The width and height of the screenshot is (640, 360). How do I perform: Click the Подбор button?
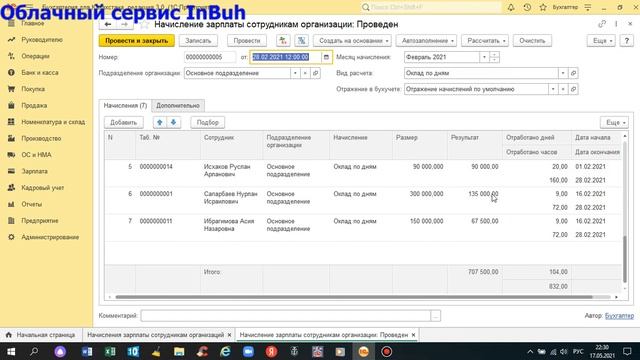[208, 122]
